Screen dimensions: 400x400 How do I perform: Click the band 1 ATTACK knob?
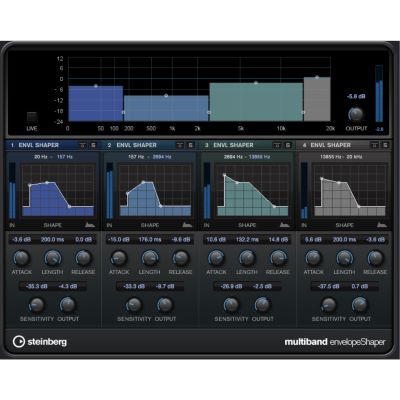(21, 258)
